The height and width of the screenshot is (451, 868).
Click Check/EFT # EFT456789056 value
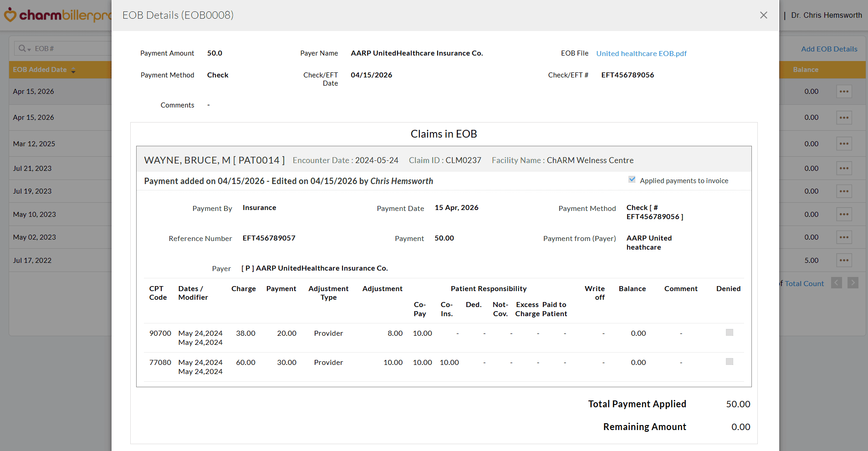click(628, 75)
